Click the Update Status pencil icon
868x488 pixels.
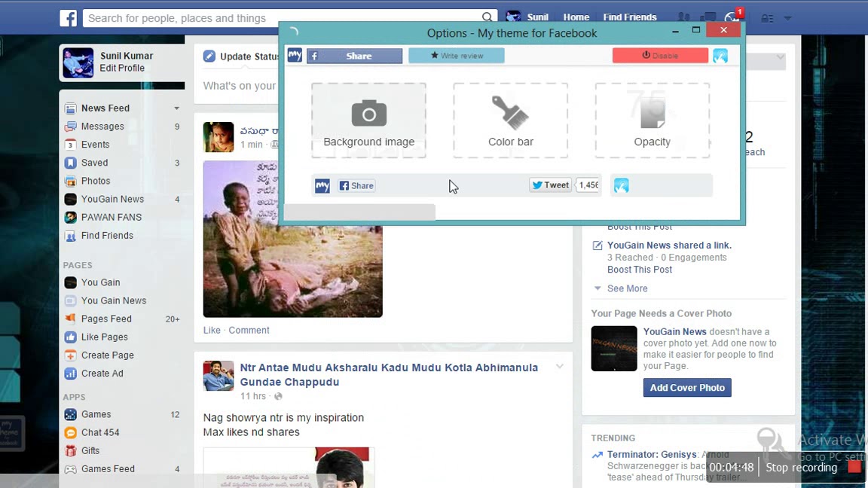click(209, 56)
